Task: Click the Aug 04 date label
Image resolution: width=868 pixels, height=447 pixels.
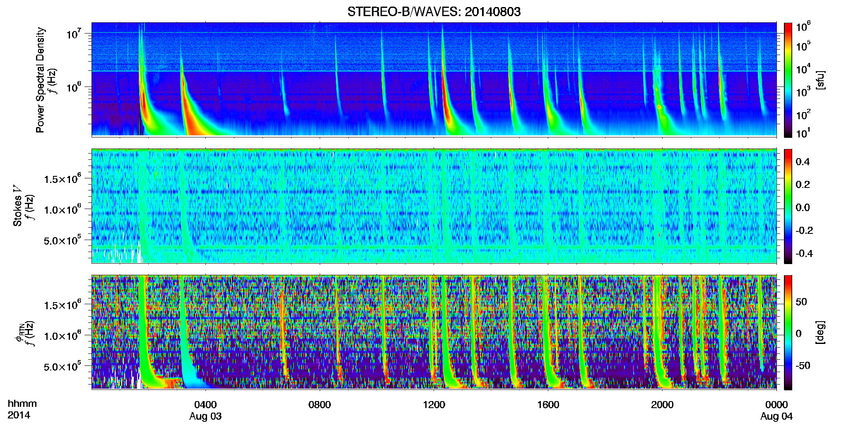Action: 776,416
